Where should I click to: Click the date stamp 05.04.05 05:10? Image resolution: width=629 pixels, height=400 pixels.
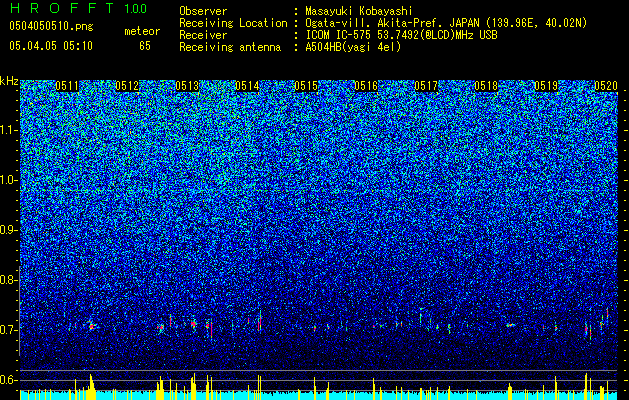[51, 46]
